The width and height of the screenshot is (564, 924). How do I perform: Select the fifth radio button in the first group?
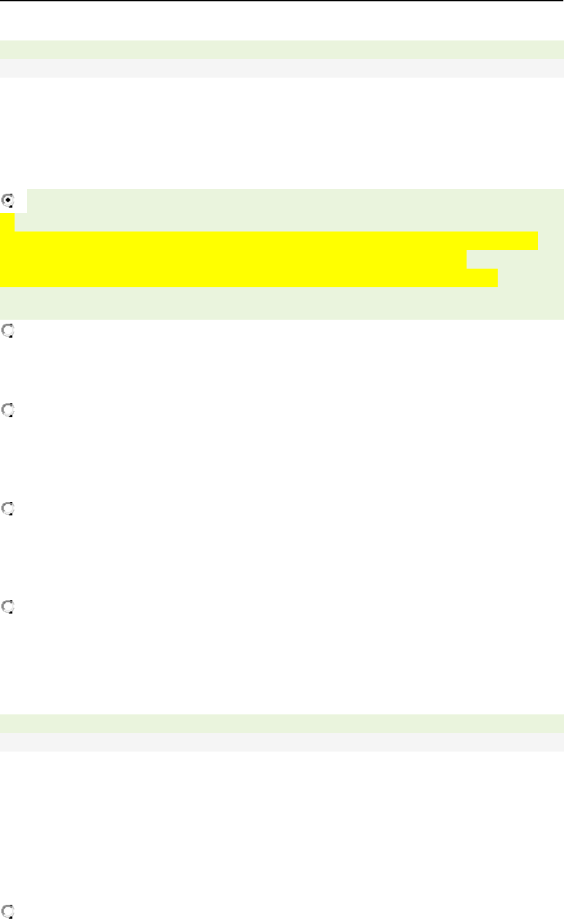tap(7, 606)
